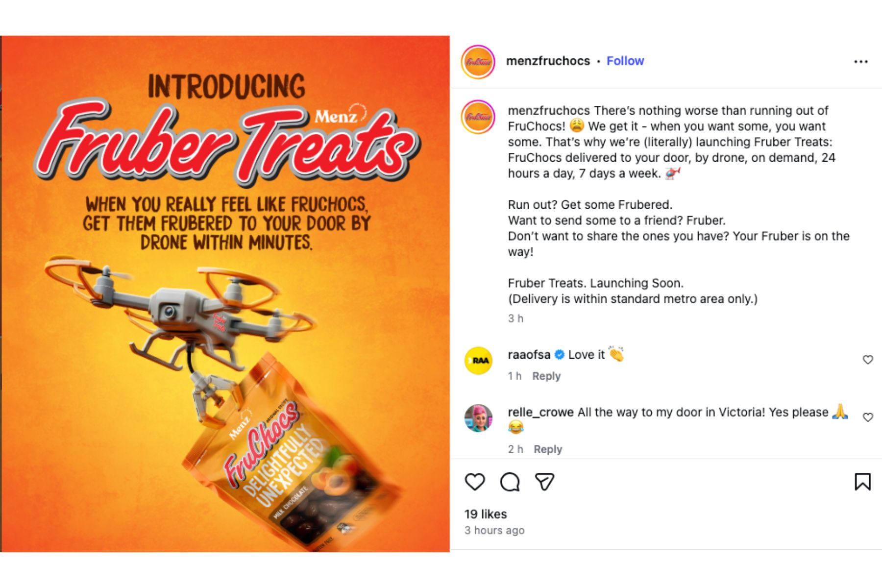Save the post with the bookmark icon

pos(862,482)
